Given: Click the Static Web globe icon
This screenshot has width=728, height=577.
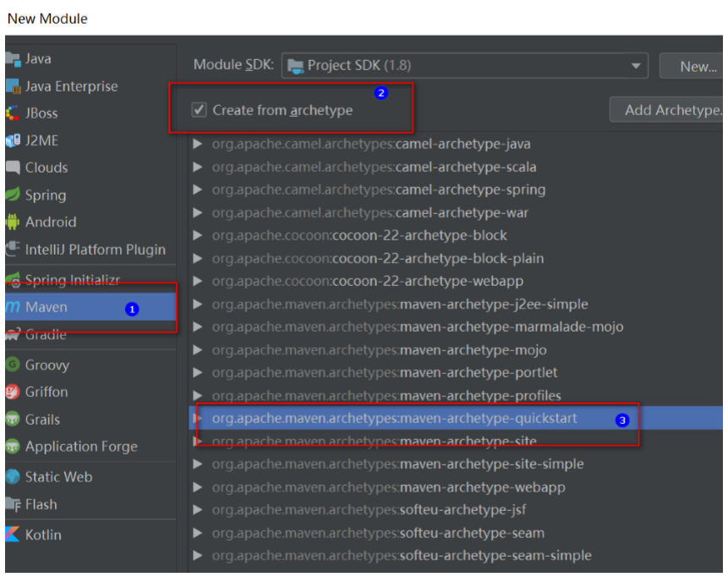Looking at the screenshot, I should (x=13, y=476).
